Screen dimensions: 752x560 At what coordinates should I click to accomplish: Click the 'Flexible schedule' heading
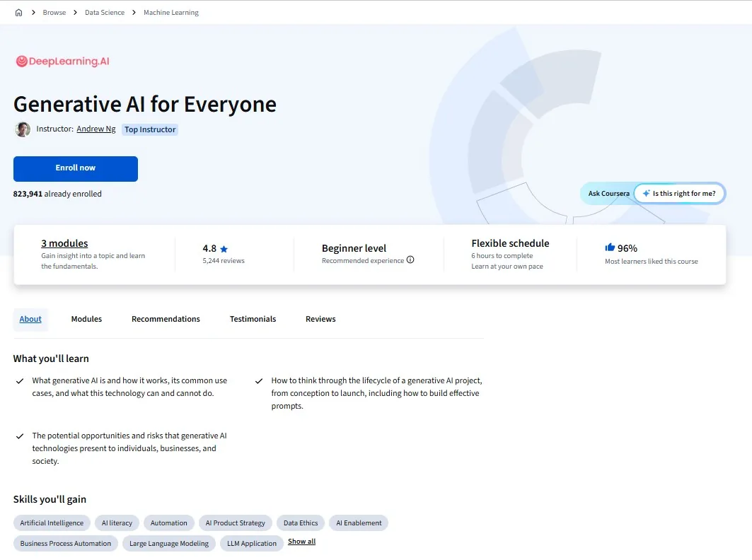coord(510,243)
